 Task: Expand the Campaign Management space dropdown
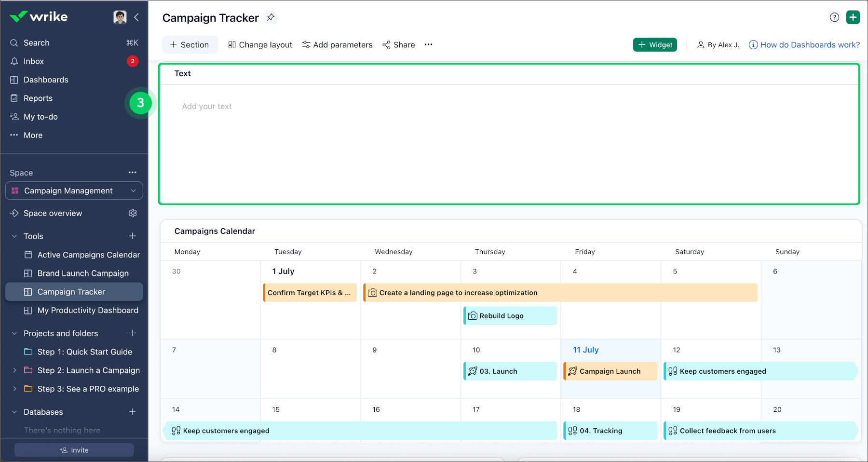pos(133,191)
